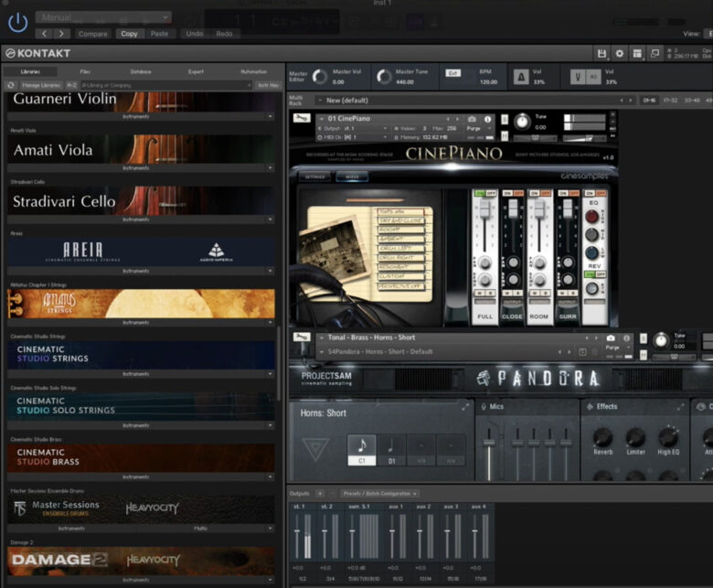
Task: Click the Compare button
Action: [x=92, y=34]
